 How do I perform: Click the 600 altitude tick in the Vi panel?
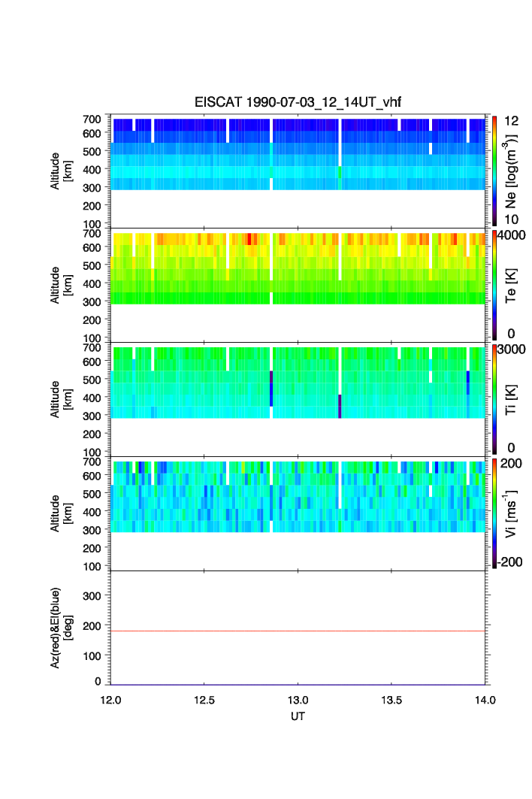tap(92, 476)
